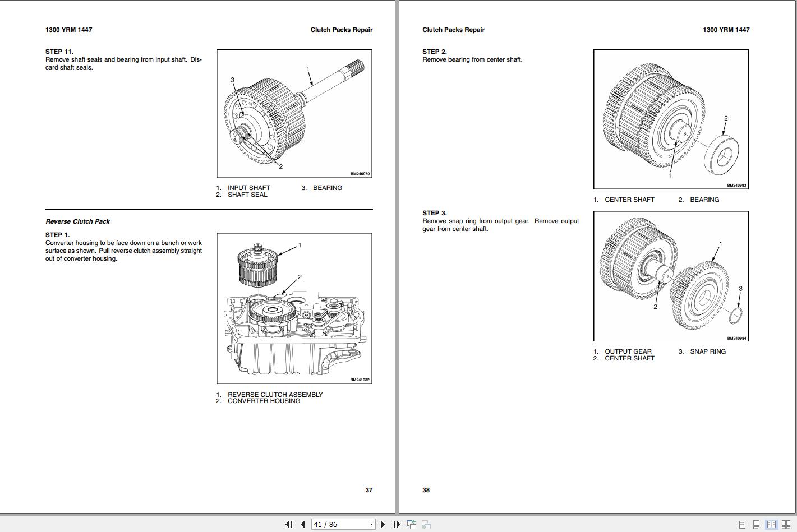This screenshot has width=797, height=532.
Task: Click the previous view button
Action: [x=412, y=525]
